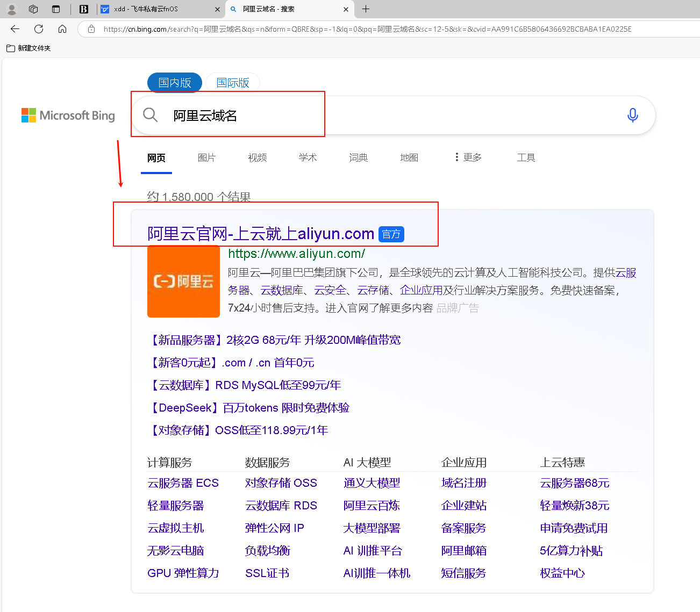
Task: Click the magnifier search icon
Action: 150,114
